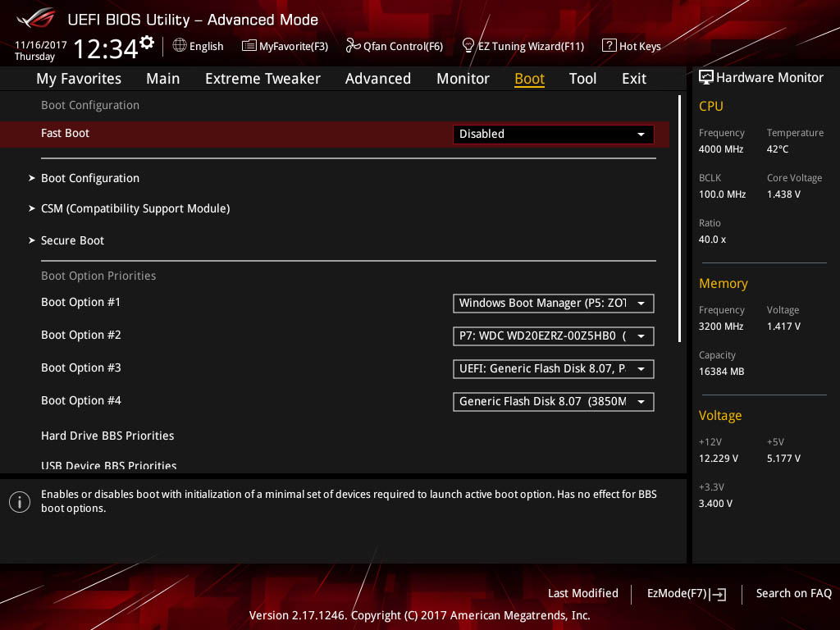
Task: Expand CSM (Compatibility Support Module)
Action: (129, 208)
